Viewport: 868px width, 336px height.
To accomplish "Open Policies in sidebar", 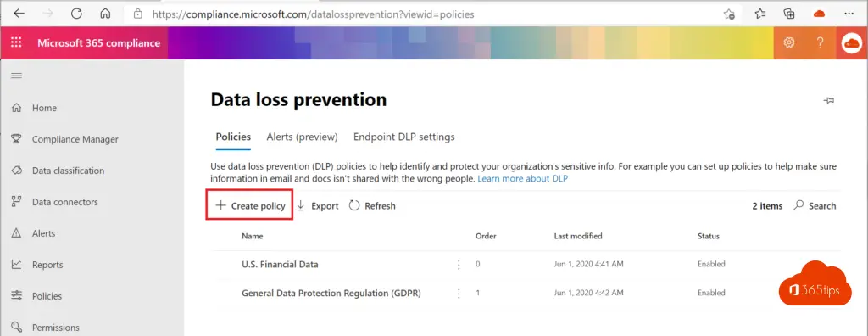I will [x=47, y=296].
